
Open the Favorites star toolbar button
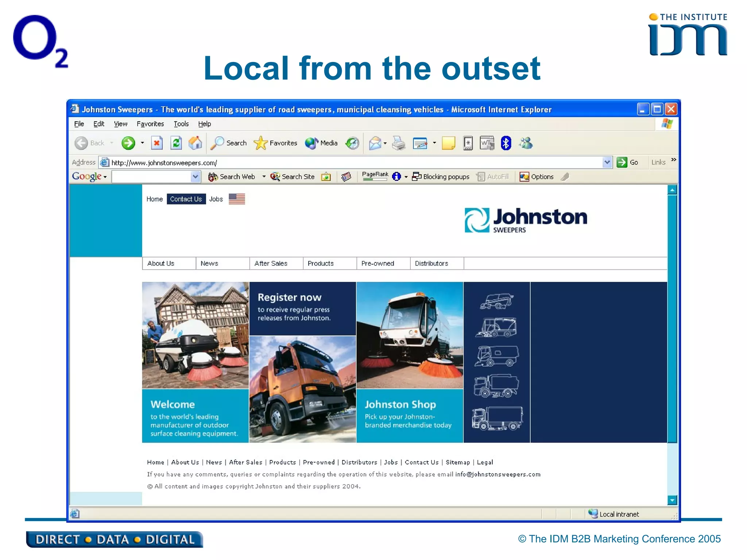pos(275,143)
